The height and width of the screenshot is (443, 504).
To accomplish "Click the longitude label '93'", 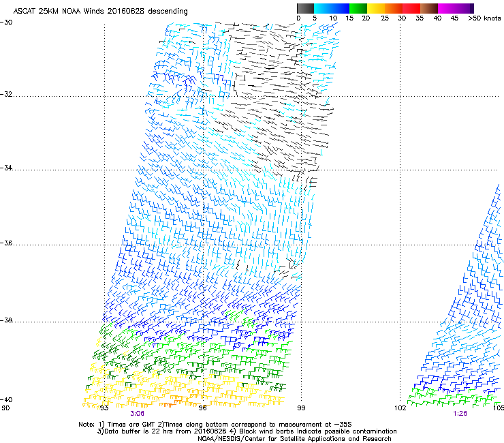I will (104, 408).
